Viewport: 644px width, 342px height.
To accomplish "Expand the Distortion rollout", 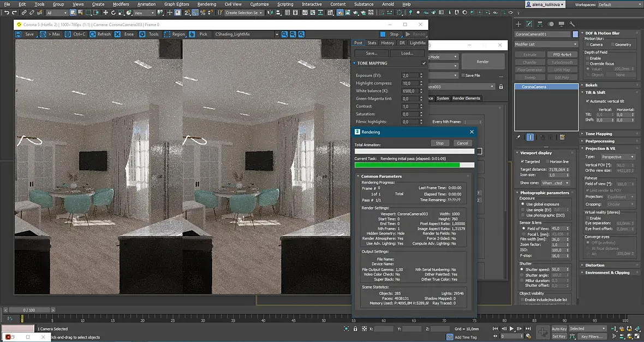I will pos(595,265).
